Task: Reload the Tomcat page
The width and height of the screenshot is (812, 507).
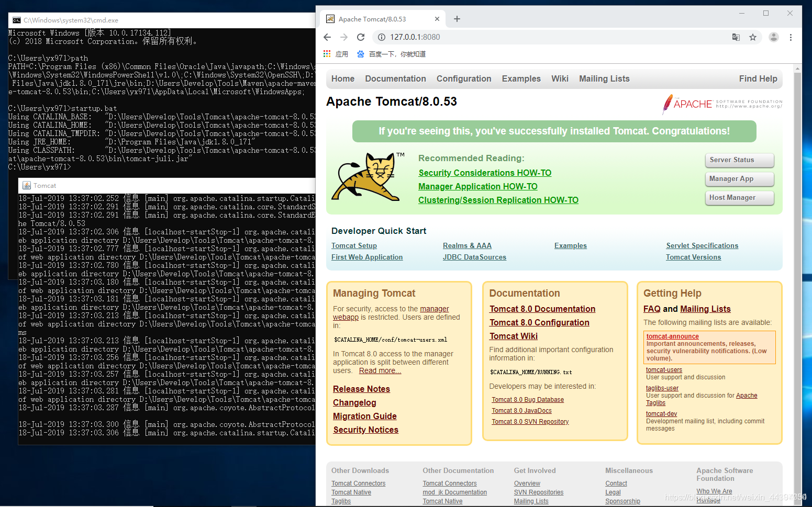Action: tap(361, 37)
